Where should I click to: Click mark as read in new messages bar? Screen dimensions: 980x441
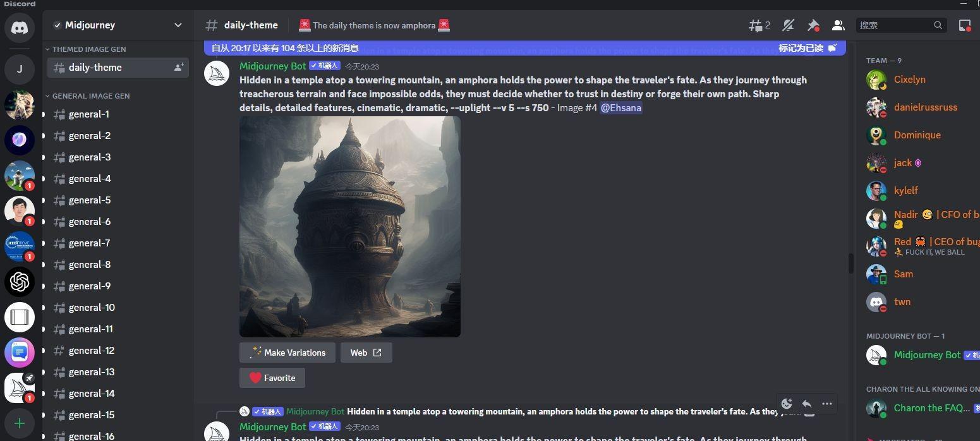pos(808,48)
